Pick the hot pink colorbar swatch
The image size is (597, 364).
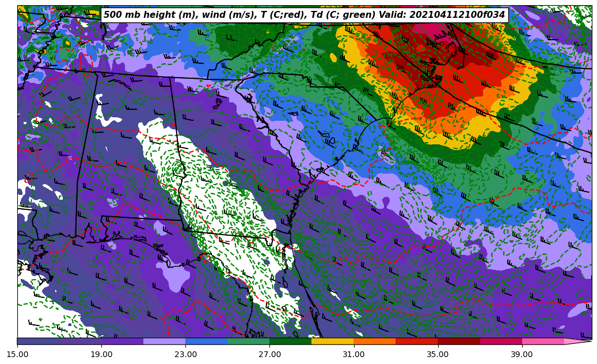pyautogui.click(x=542, y=341)
